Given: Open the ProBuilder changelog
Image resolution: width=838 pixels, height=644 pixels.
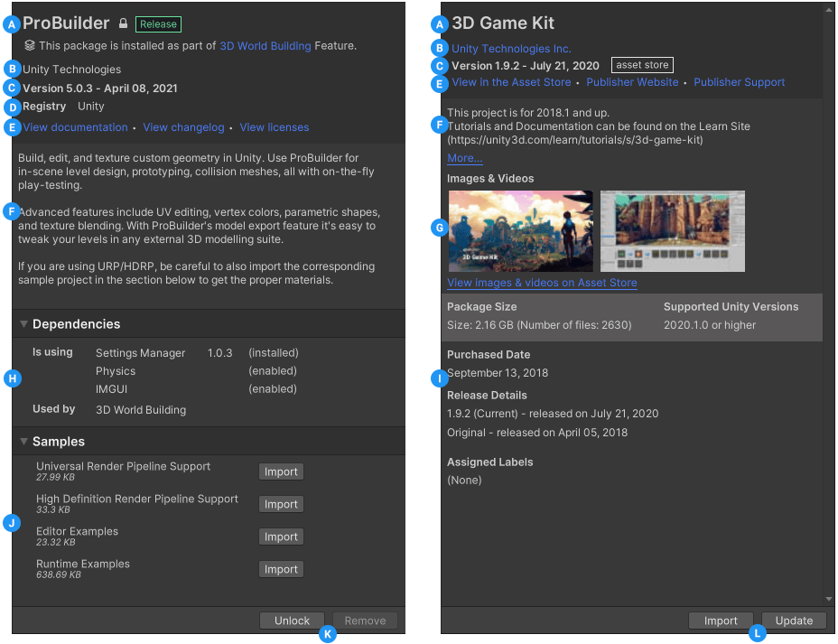Looking at the screenshot, I should coord(183,127).
